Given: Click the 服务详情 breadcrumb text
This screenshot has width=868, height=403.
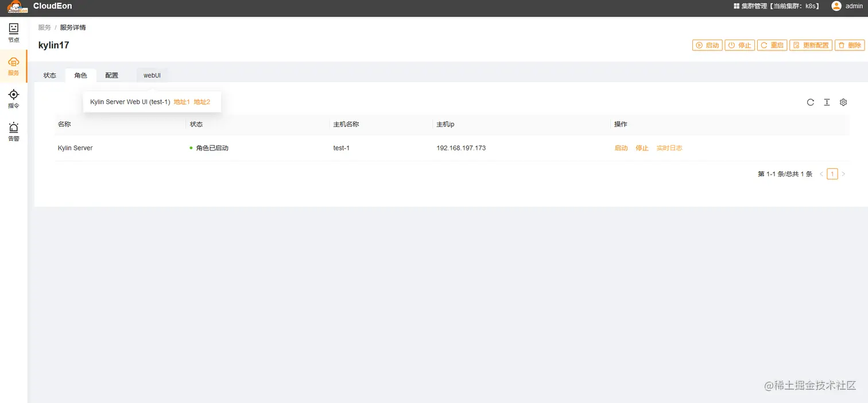Looking at the screenshot, I should [x=73, y=28].
